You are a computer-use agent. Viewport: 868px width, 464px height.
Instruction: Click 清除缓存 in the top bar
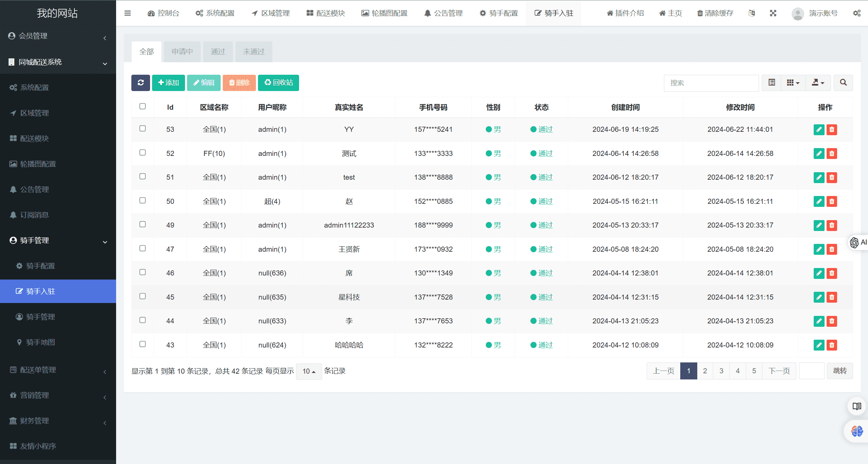pyautogui.click(x=715, y=13)
